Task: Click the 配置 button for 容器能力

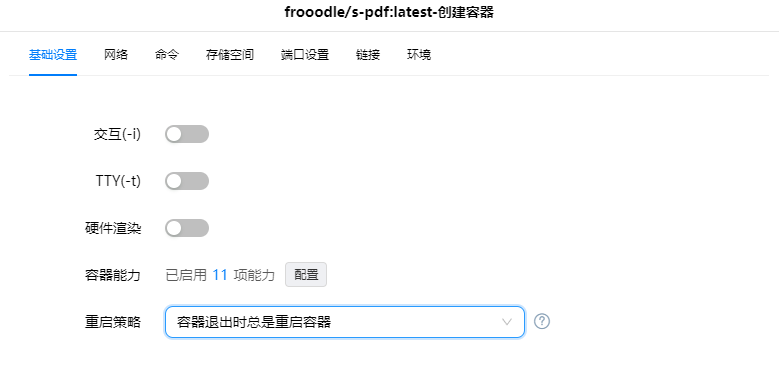Action: [x=306, y=275]
